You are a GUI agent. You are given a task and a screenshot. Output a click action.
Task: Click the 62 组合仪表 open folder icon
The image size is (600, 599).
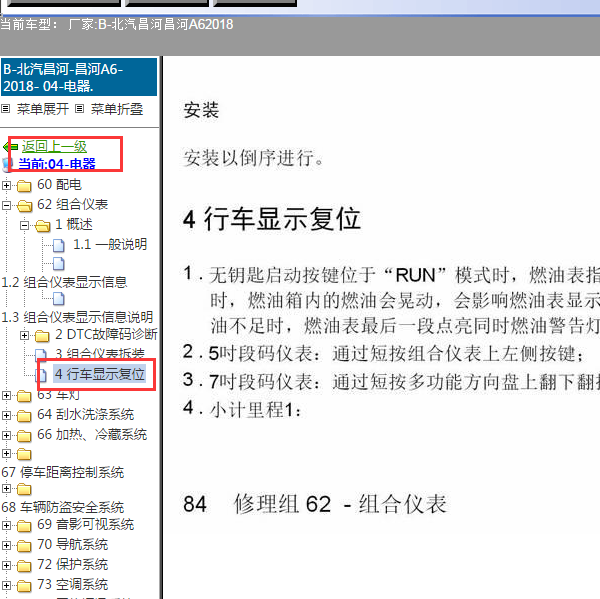(24, 206)
